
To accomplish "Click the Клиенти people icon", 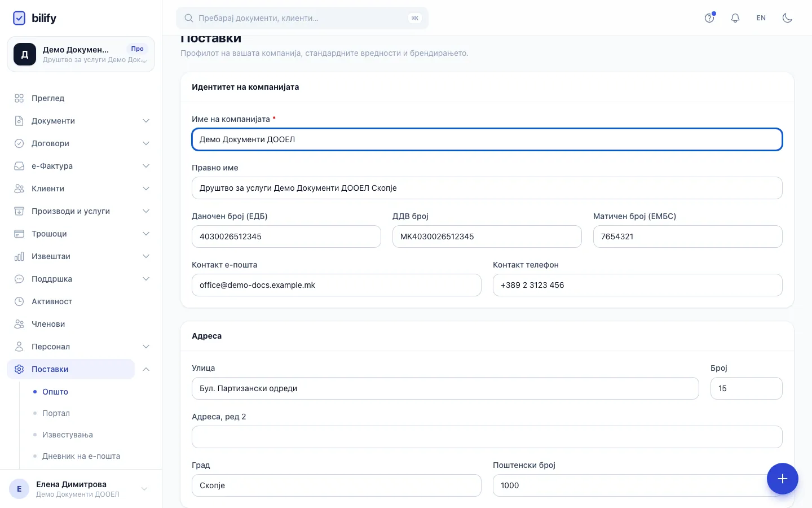I will pyautogui.click(x=19, y=189).
